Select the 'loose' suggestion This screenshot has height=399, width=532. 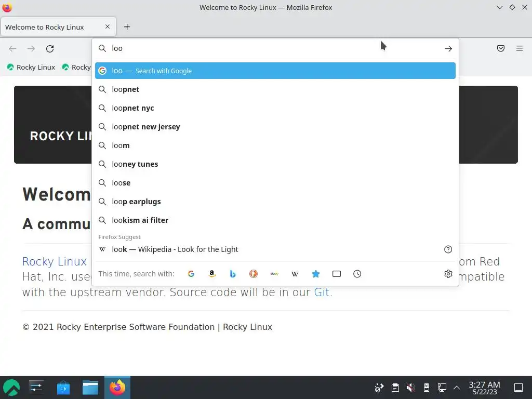(x=275, y=182)
